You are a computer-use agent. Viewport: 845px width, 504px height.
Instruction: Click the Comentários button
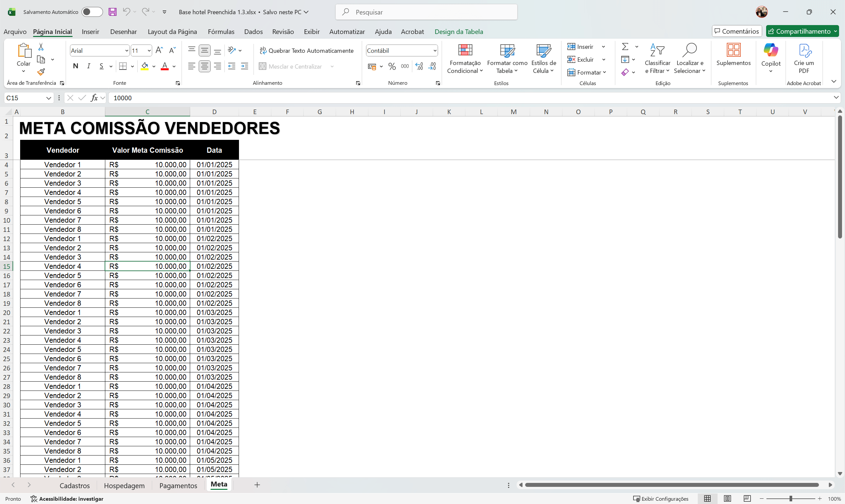click(737, 31)
